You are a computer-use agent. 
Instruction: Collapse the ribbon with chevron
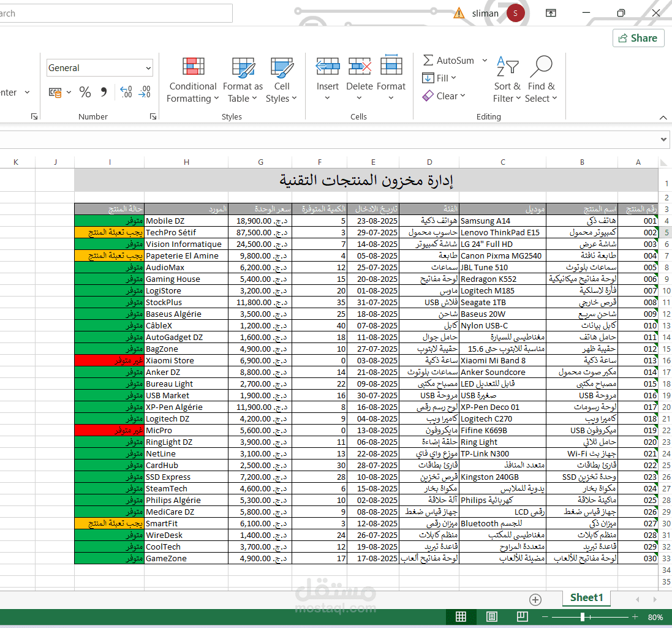click(663, 118)
